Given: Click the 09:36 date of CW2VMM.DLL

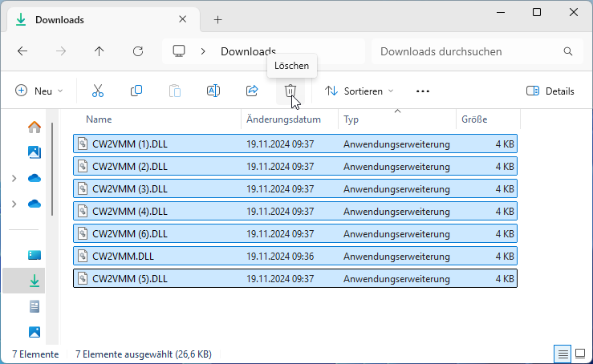Looking at the screenshot, I should point(280,257).
